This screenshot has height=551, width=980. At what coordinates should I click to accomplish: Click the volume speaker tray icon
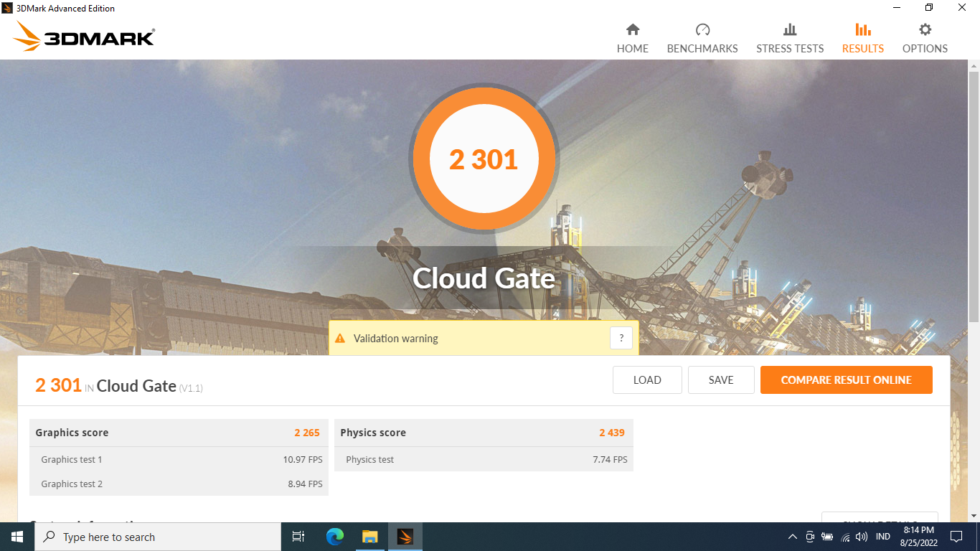click(x=862, y=537)
